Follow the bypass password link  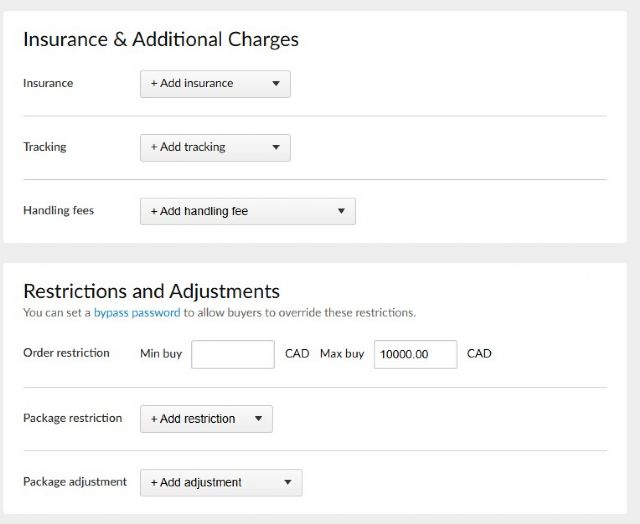137,313
